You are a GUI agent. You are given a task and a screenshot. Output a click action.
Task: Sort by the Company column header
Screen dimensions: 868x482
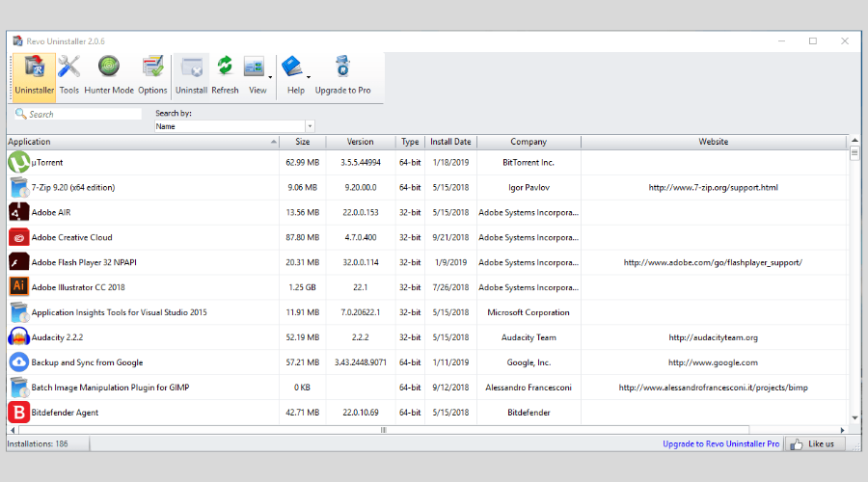coord(529,142)
